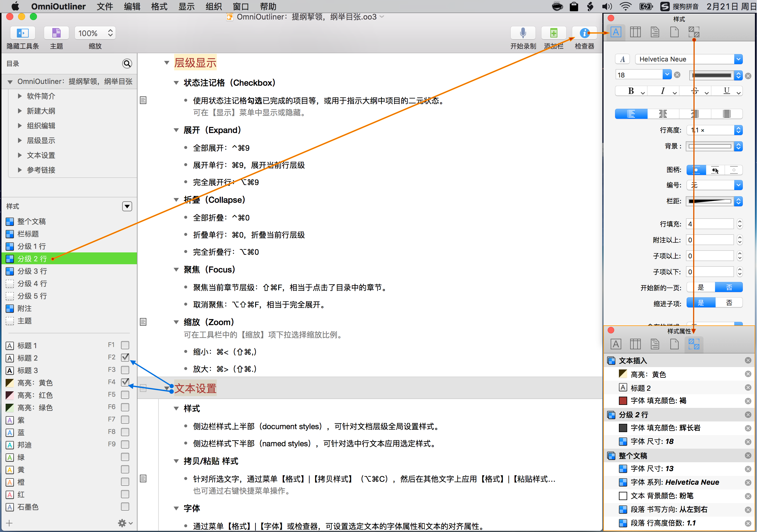
Task: Start recording with the microphone icon
Action: (523, 33)
